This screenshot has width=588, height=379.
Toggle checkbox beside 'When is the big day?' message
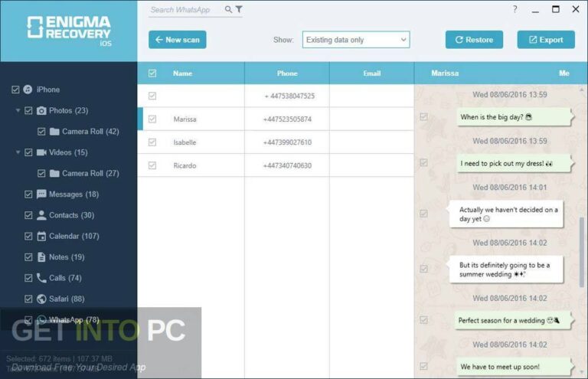(x=423, y=117)
